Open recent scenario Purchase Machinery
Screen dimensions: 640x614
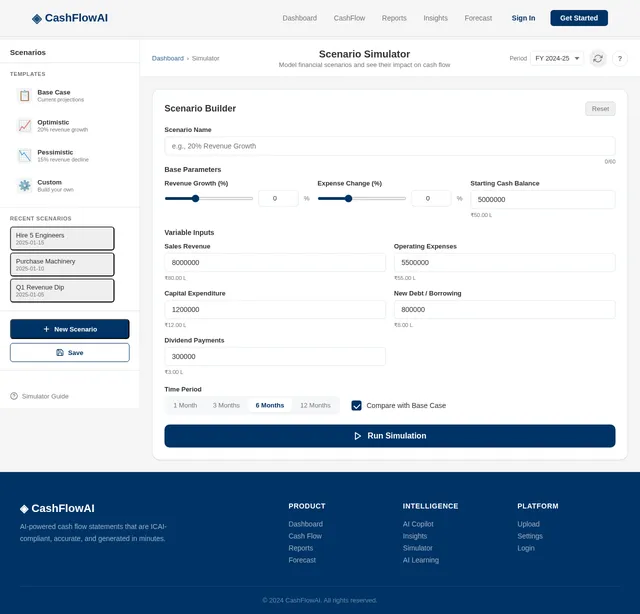[62, 265]
